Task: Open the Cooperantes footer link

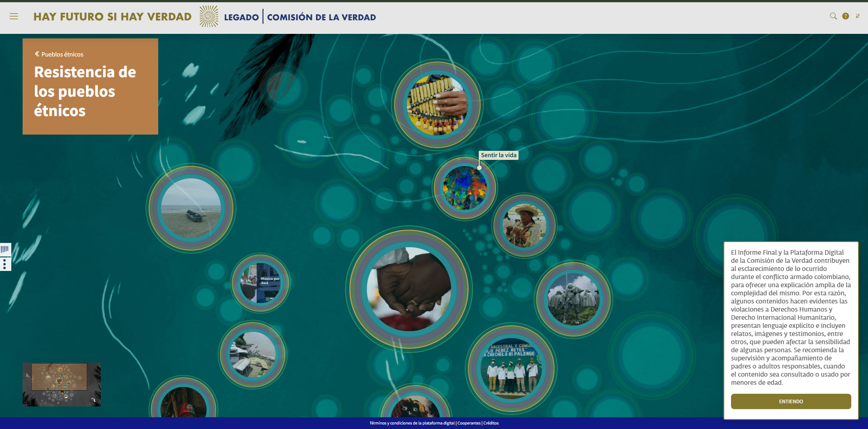Action: pyautogui.click(x=469, y=423)
